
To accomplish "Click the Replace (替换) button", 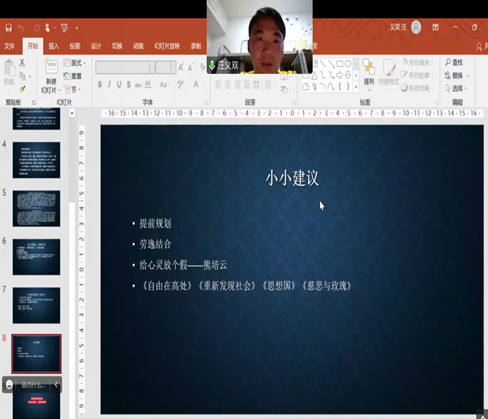I will pos(457,76).
